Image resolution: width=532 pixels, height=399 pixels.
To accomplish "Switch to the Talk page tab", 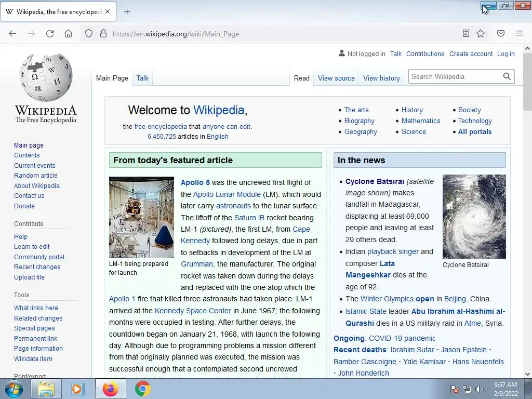I will tap(142, 78).
